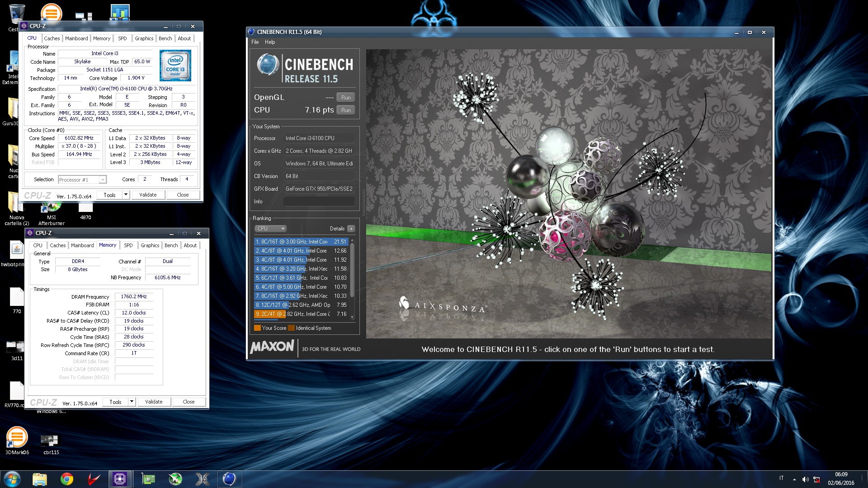Screen dimensions: 868x488
Task: Click the 7.16 pts CPU score
Action: (x=319, y=110)
